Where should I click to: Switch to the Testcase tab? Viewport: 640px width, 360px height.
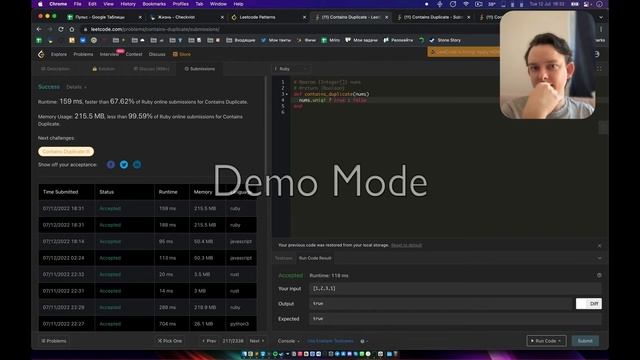(x=284, y=258)
